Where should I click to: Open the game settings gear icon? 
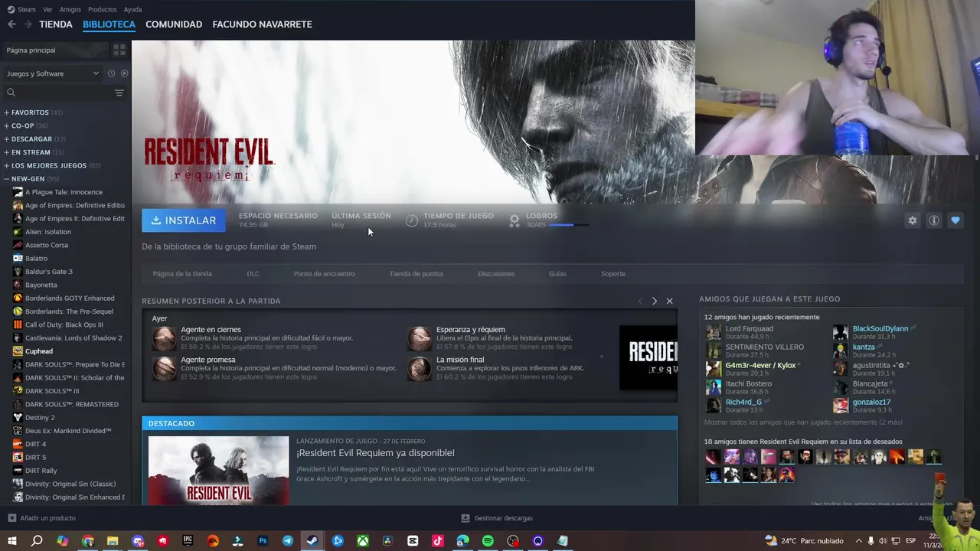(x=912, y=220)
